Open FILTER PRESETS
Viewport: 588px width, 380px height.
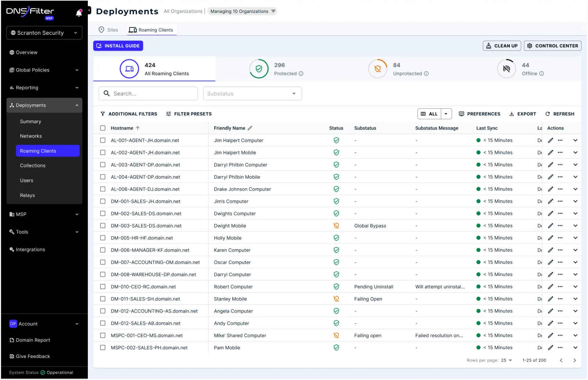(x=189, y=114)
